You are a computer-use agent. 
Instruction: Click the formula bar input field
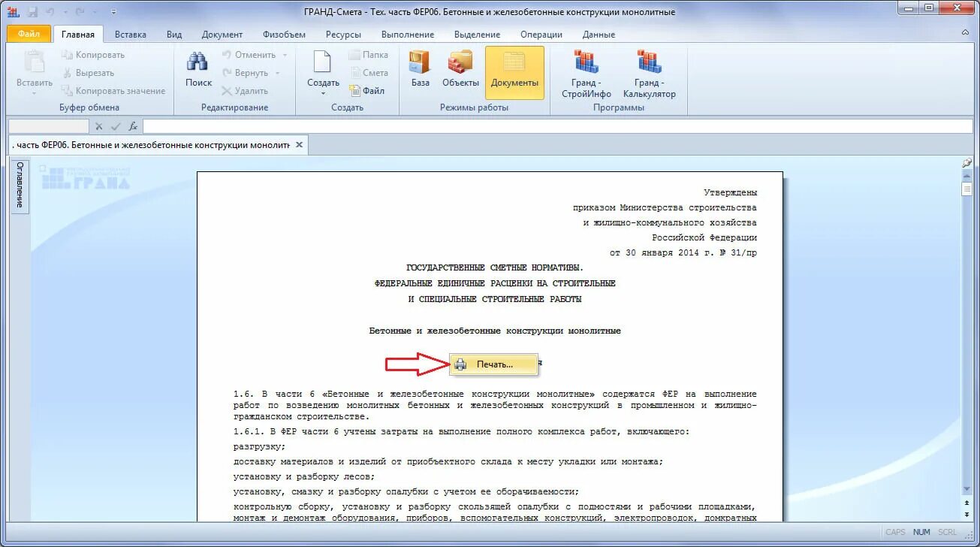pyautogui.click(x=558, y=126)
